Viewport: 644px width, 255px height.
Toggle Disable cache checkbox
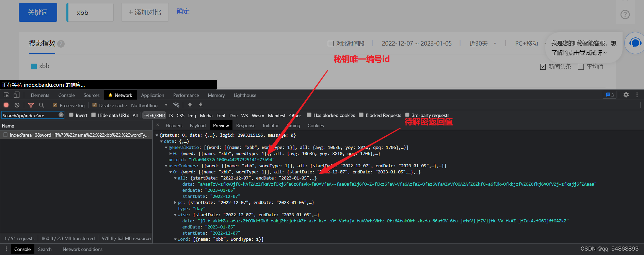95,105
